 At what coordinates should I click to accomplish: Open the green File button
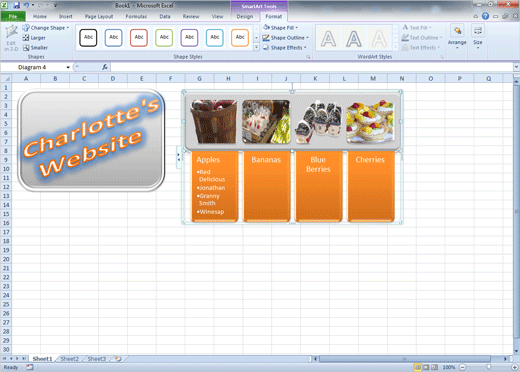(13, 16)
